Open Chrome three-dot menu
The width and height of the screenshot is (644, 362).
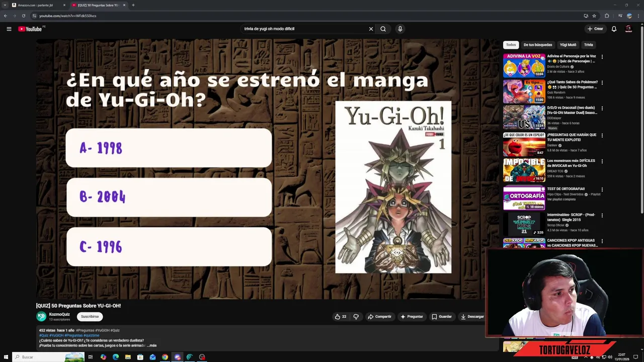638,16
